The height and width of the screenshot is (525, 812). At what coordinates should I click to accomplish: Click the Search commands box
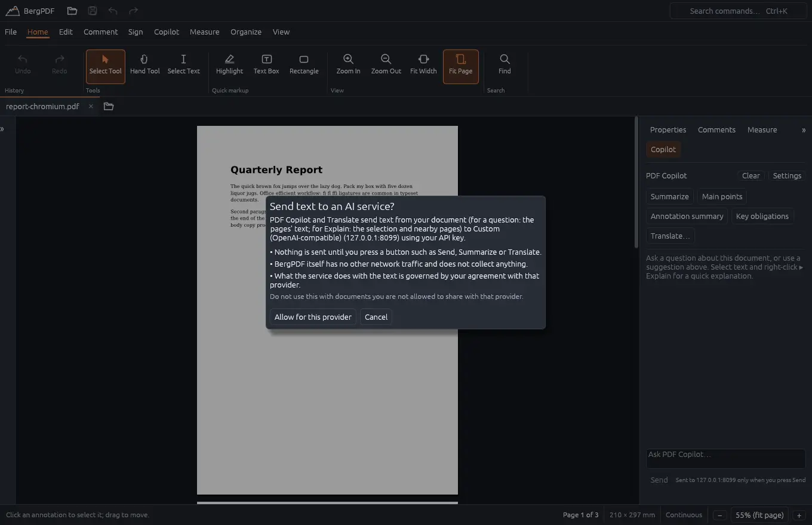coord(739,11)
